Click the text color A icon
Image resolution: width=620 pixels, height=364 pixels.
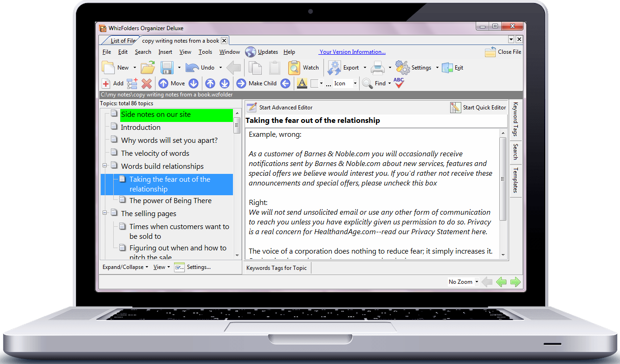302,83
